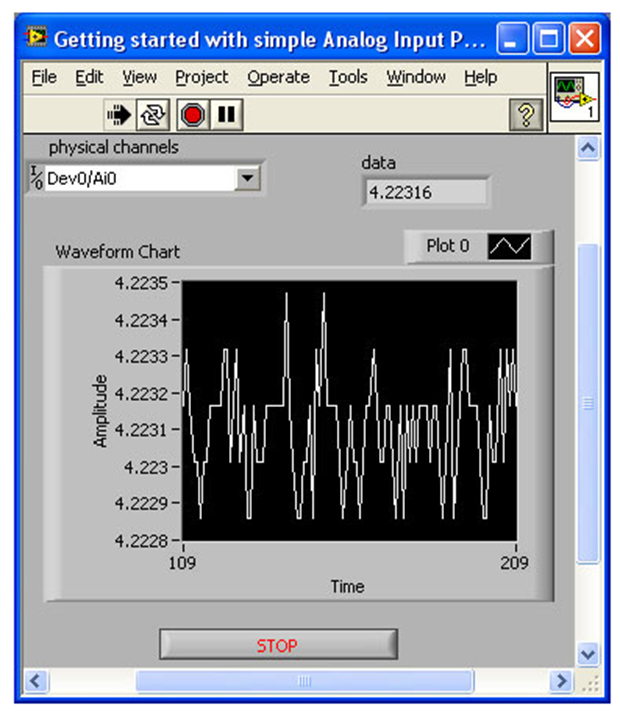The height and width of the screenshot is (713, 620).
Task: Open the Tools menu
Action: click(349, 77)
